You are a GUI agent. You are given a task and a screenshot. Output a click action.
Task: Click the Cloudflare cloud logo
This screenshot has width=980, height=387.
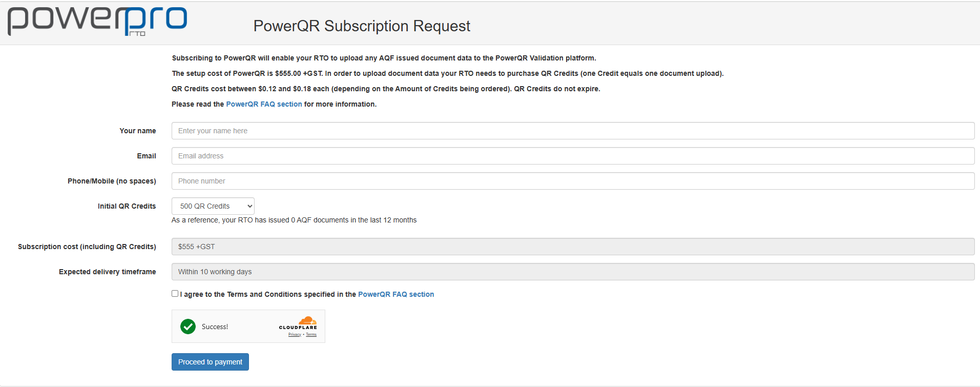pyautogui.click(x=307, y=320)
